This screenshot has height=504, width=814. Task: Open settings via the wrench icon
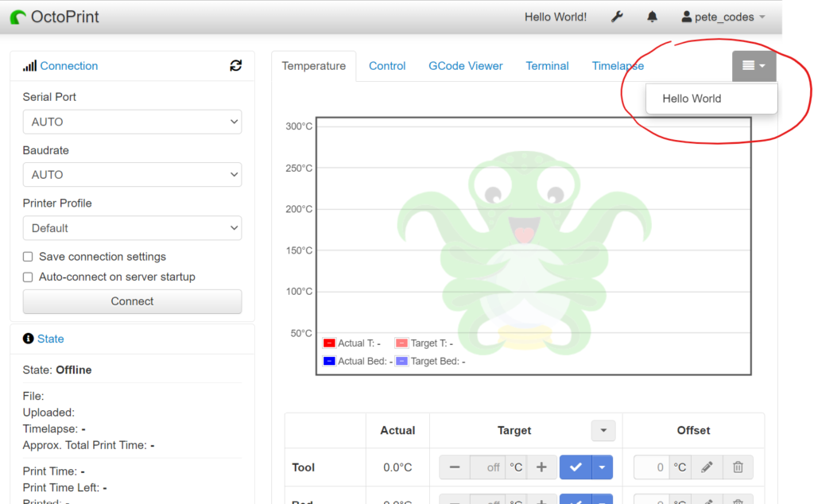point(617,17)
